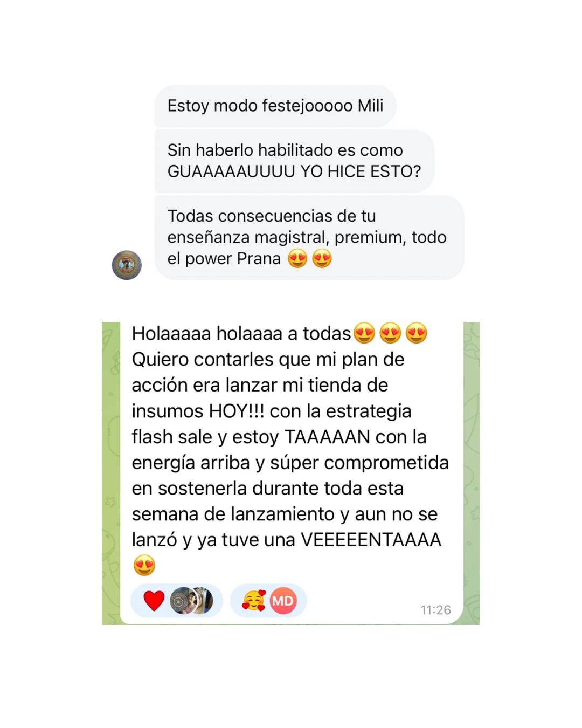Viewport: 582px width, 728px height.
Task: Open mandala avatar inside heart reaction pill
Action: (182, 601)
